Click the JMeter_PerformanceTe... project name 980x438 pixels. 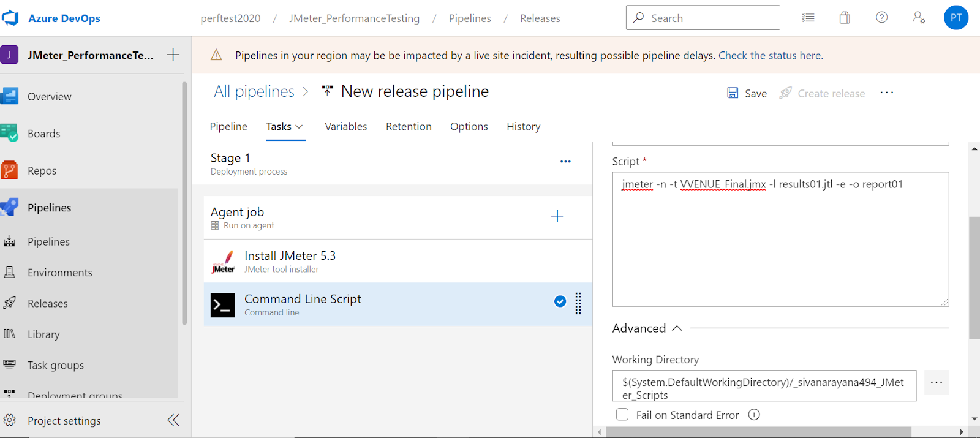coord(91,55)
